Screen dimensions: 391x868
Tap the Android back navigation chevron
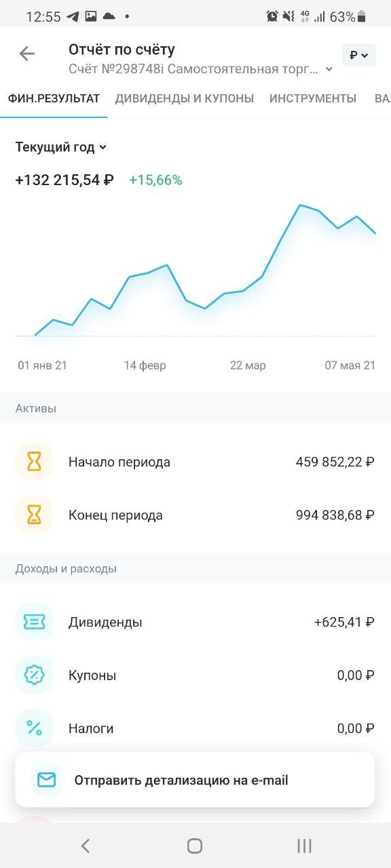86,846
